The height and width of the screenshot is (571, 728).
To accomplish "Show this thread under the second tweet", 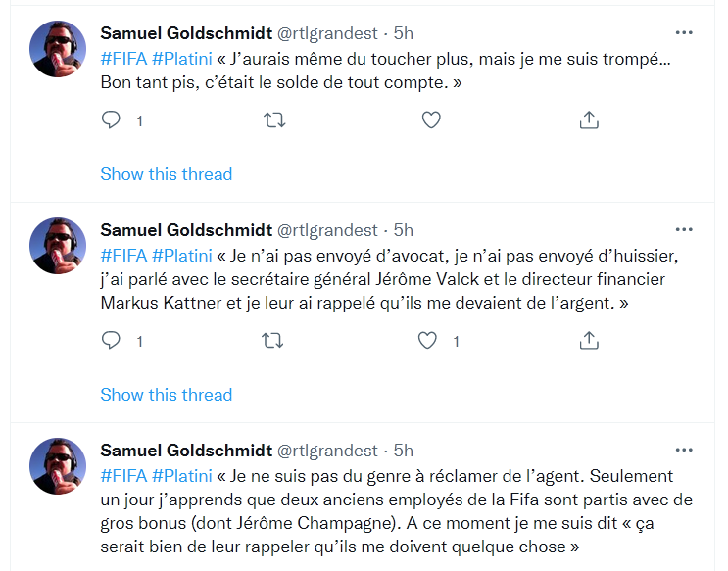I will tap(167, 395).
